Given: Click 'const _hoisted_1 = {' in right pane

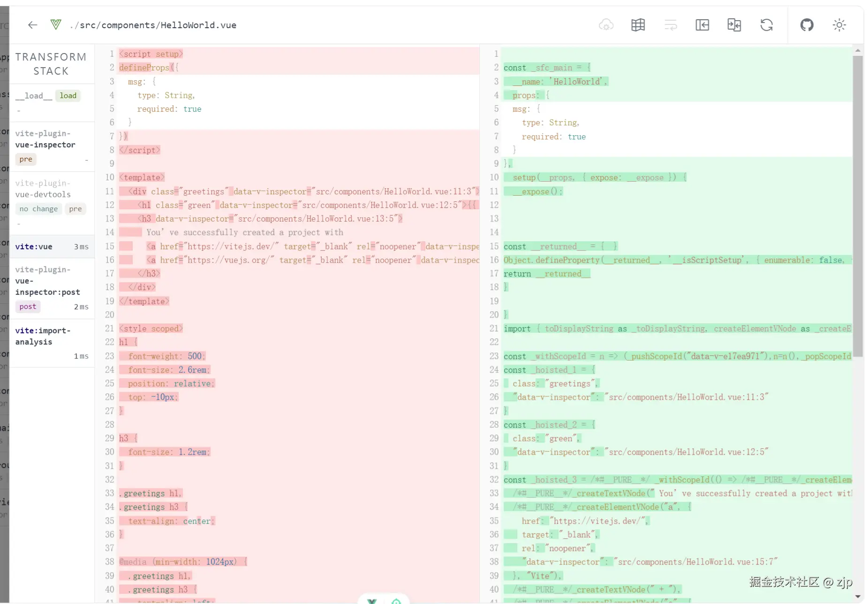Looking at the screenshot, I should [550, 370].
